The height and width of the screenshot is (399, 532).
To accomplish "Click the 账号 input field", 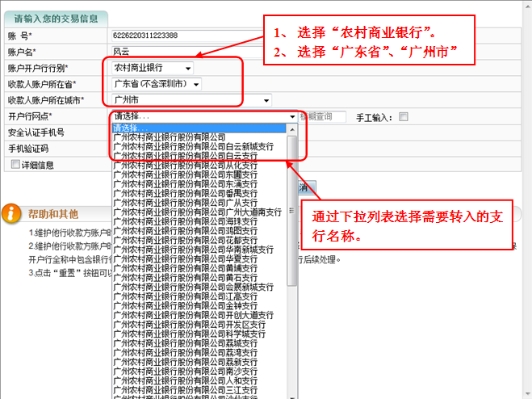I will pos(187,36).
